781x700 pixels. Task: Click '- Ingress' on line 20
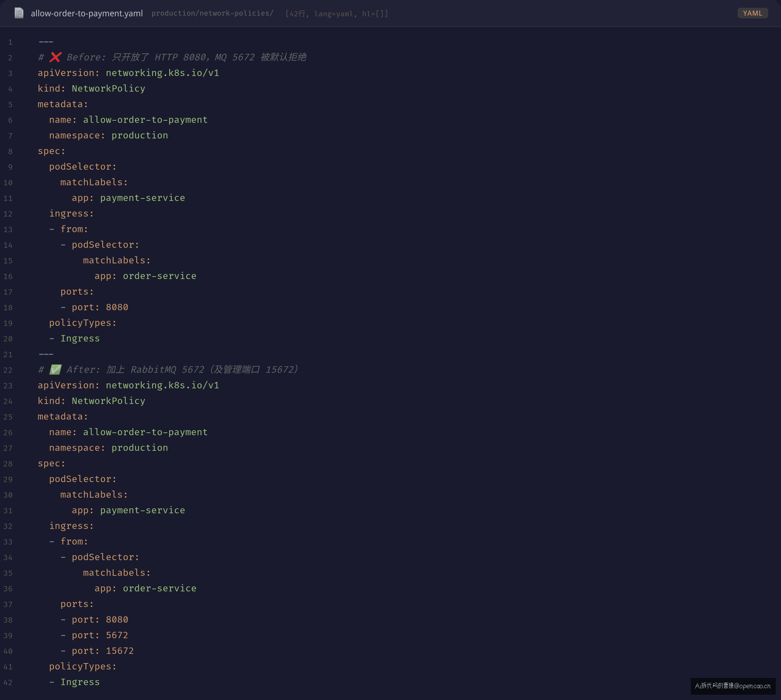point(74,338)
